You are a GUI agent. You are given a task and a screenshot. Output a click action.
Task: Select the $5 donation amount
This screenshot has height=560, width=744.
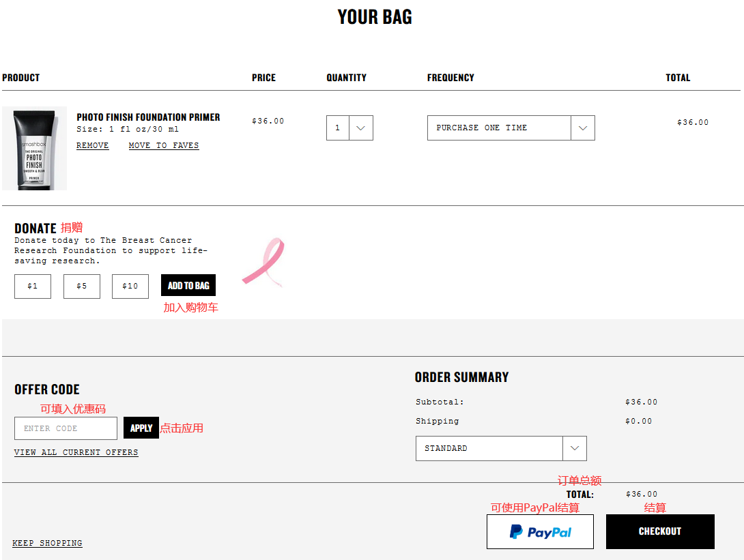tap(82, 286)
